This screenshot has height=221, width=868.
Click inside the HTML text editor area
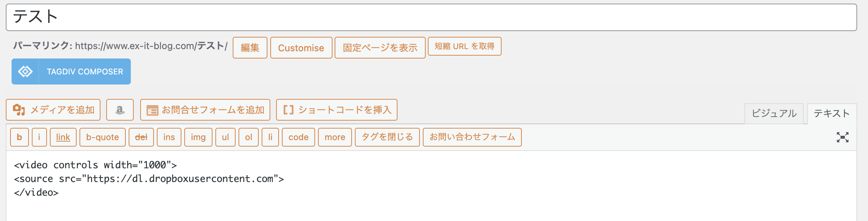[431, 186]
